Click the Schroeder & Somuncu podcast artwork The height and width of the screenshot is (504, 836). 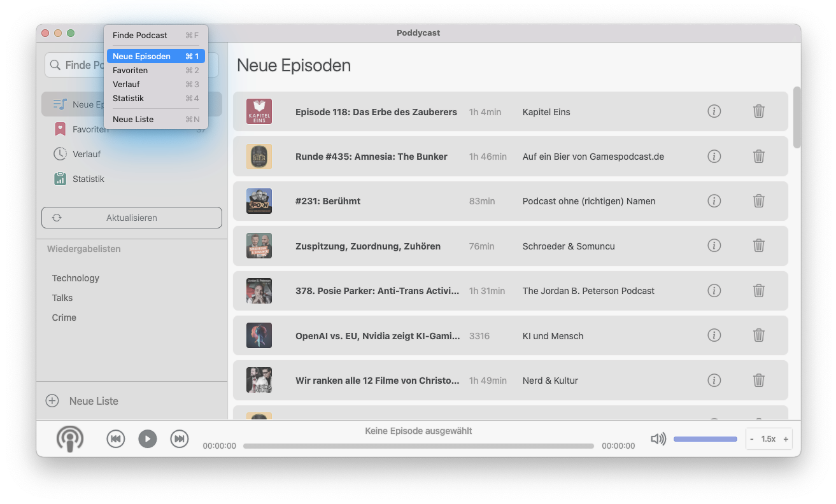[x=259, y=246]
